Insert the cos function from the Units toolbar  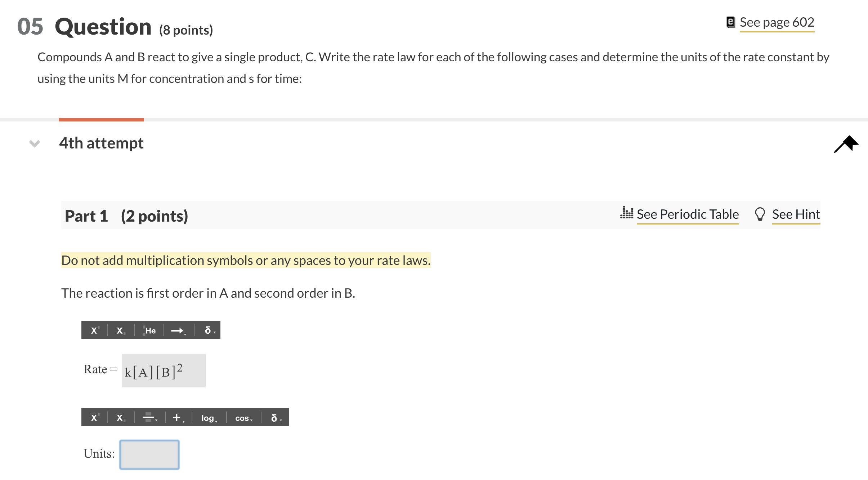click(x=242, y=417)
